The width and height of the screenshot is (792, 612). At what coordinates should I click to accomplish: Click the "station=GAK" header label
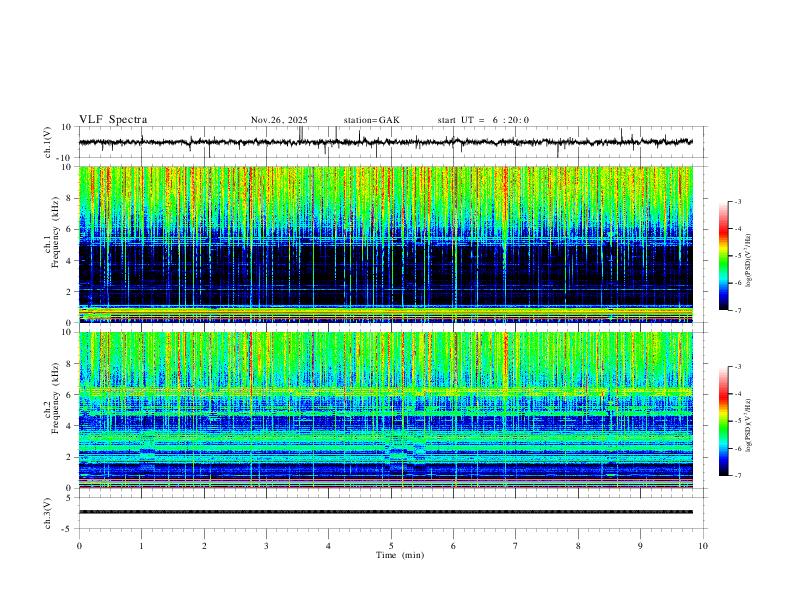pos(371,120)
